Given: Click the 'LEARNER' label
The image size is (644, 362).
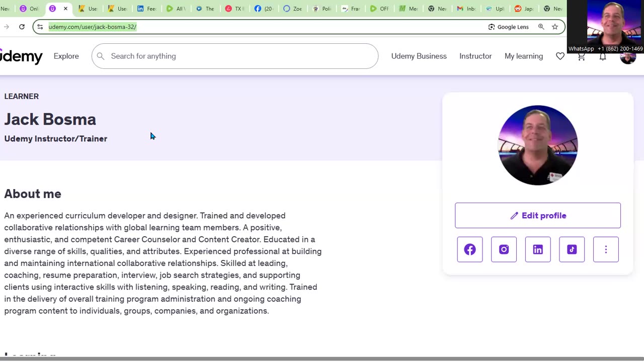Looking at the screenshot, I should tap(22, 97).
